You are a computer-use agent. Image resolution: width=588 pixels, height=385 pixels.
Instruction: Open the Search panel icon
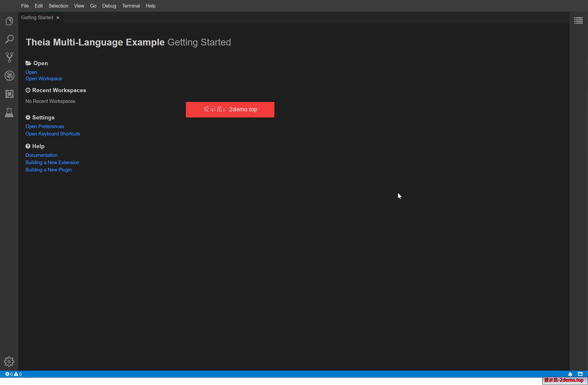[x=9, y=39]
